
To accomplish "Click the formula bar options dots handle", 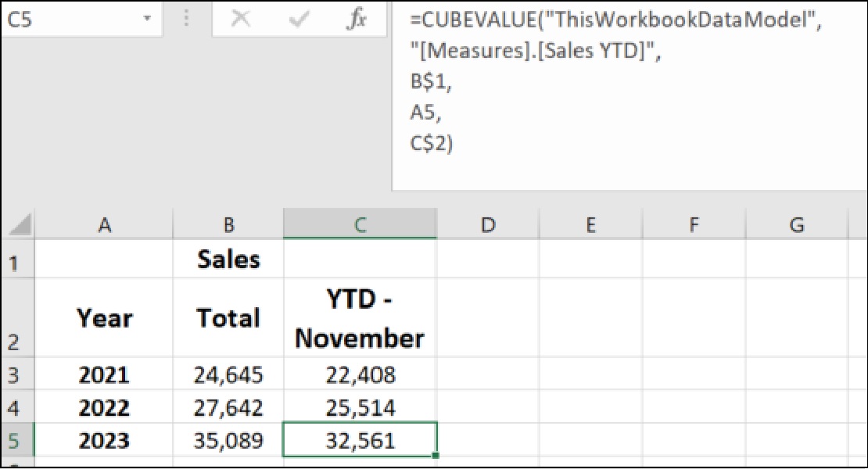I will tap(187, 19).
